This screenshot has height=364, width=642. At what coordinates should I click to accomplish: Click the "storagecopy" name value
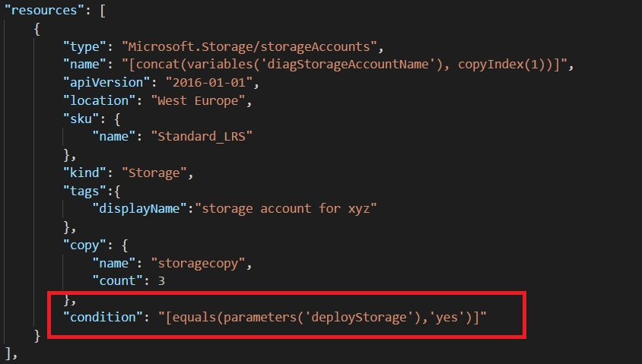point(199,263)
